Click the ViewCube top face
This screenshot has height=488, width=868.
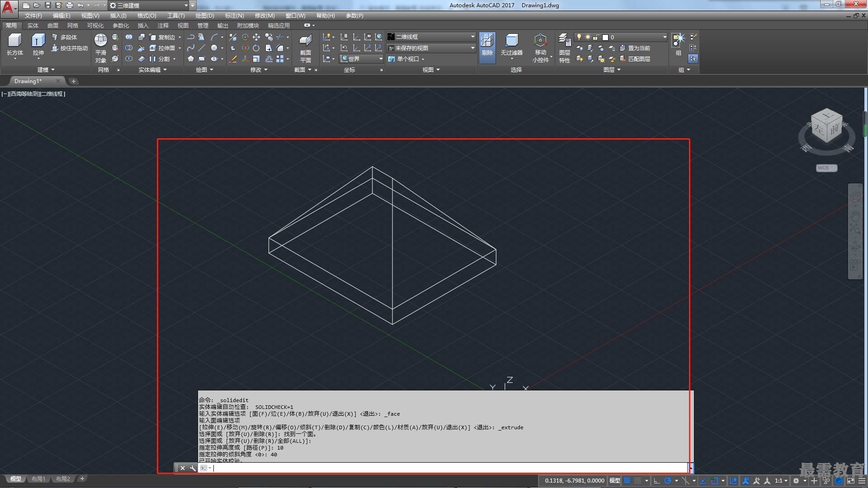[827, 115]
